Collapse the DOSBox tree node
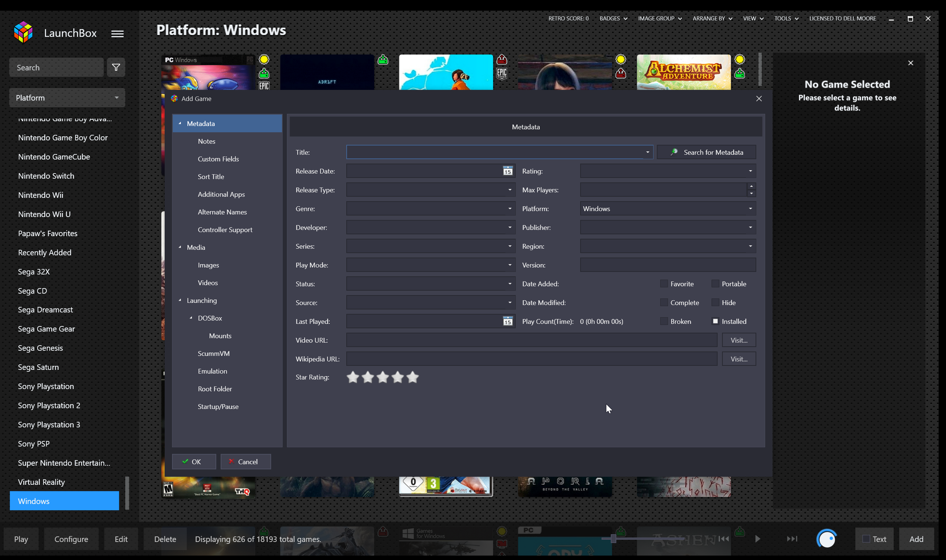This screenshot has height=560, width=946. [x=191, y=318]
